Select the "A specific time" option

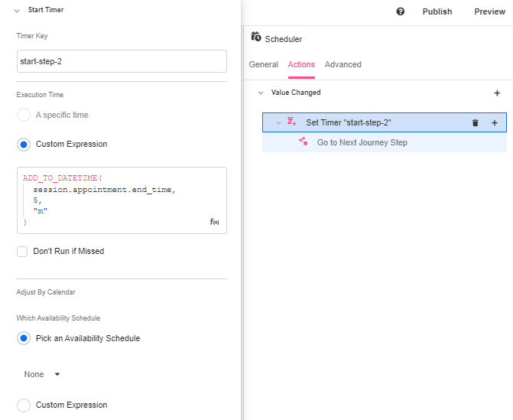(x=24, y=115)
